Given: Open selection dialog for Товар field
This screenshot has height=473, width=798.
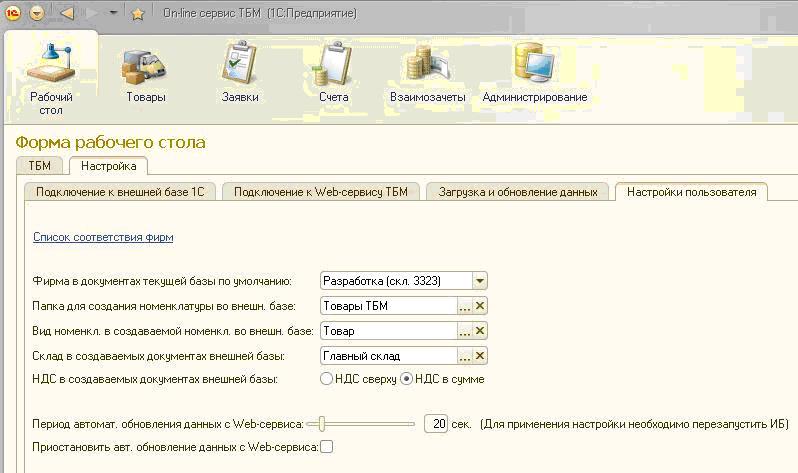Looking at the screenshot, I should (x=465, y=331).
